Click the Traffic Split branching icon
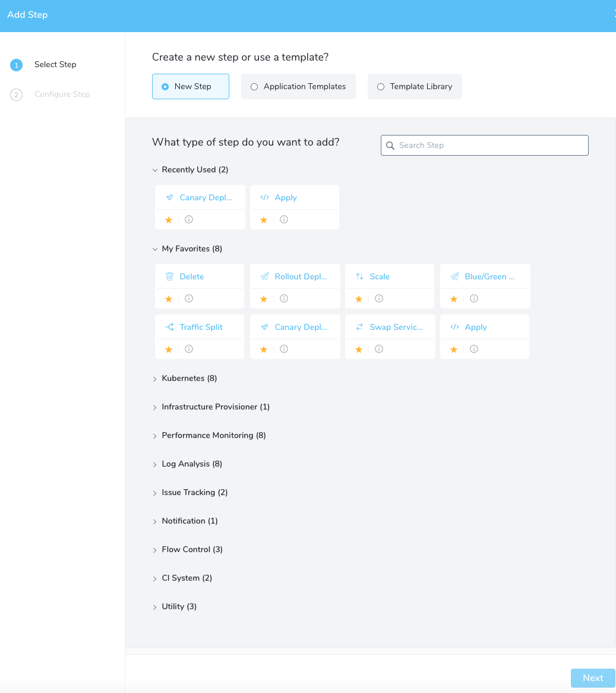Screen dimensions: 616x693 point(169,327)
